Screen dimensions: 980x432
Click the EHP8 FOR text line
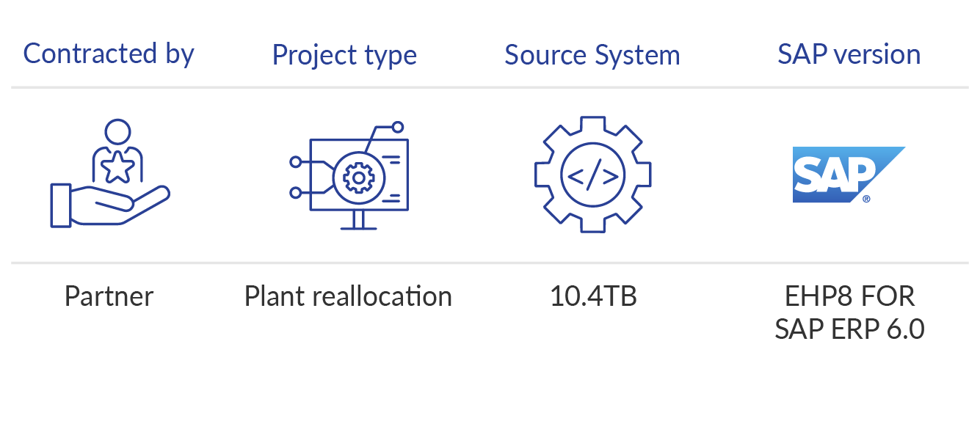pos(849,296)
